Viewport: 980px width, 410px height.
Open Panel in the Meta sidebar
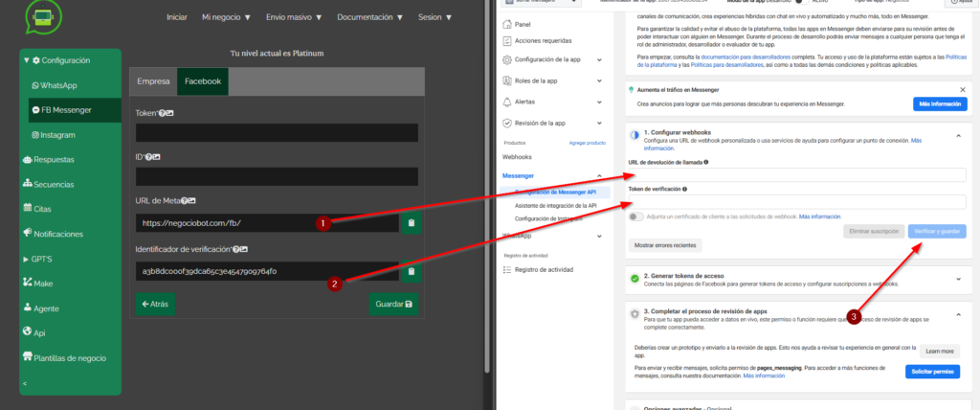518,24
